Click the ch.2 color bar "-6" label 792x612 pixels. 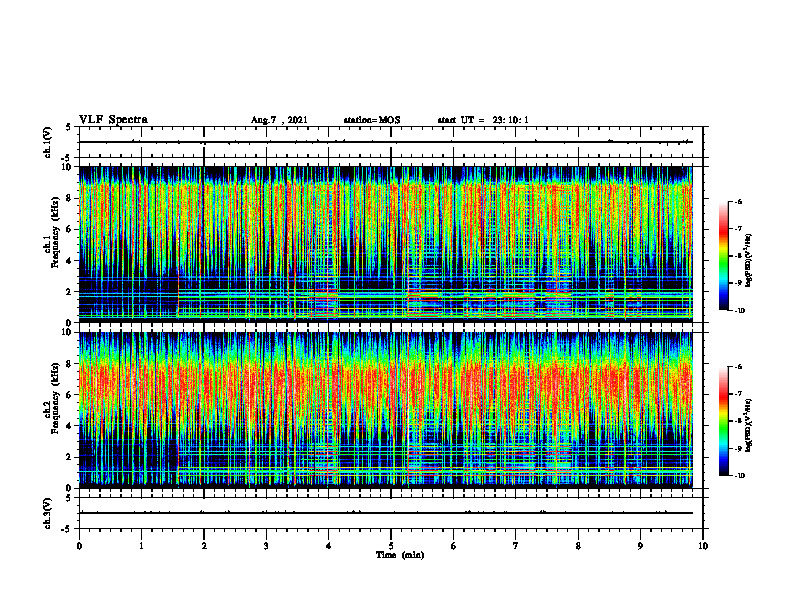739,367
